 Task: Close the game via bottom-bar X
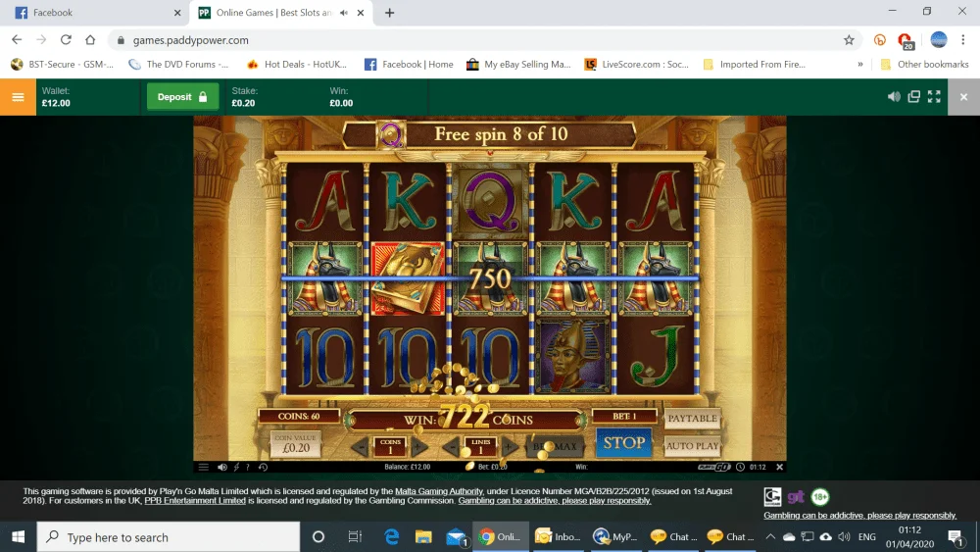click(x=779, y=467)
